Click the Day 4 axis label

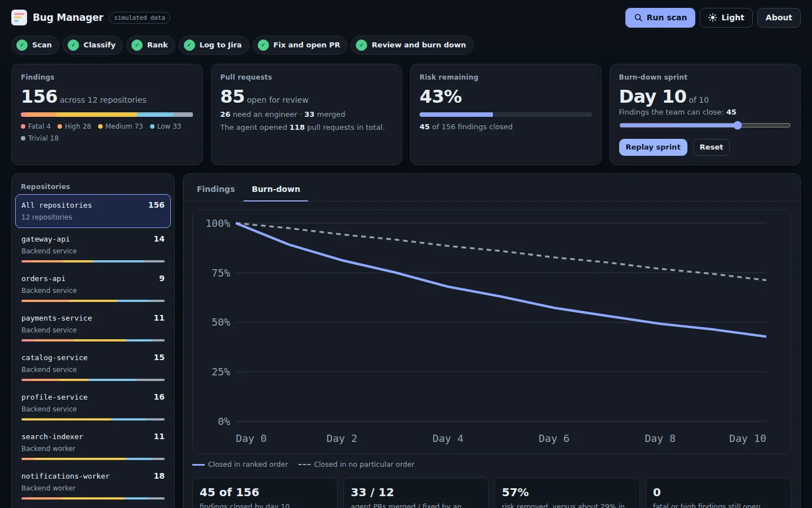click(x=448, y=439)
